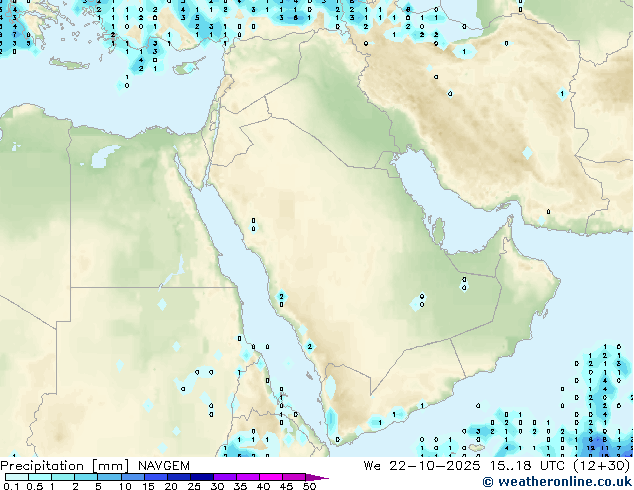Click the over-50 mm legend arrow tip

tap(317, 477)
